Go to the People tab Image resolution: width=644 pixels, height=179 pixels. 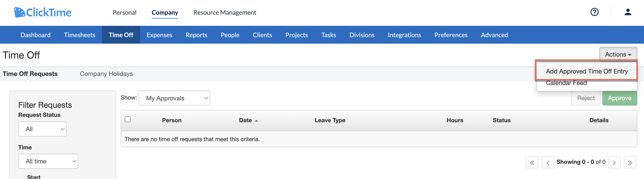230,35
